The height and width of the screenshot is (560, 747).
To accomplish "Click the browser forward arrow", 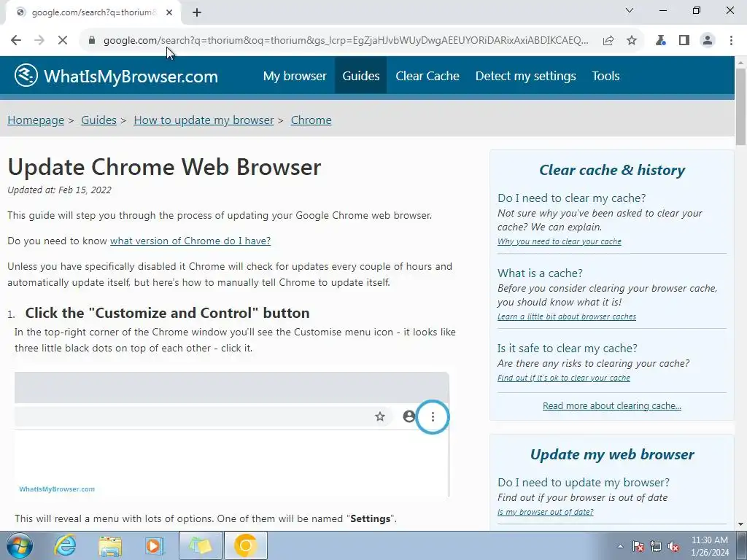I will (39, 41).
